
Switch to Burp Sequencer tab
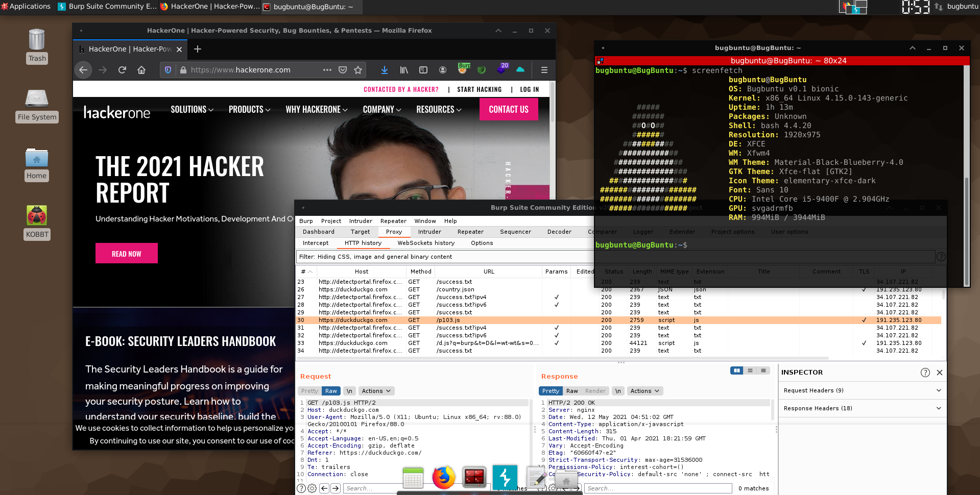[515, 232]
